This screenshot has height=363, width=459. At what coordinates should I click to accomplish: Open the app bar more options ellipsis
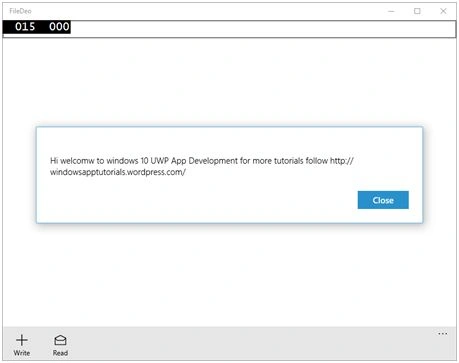coord(443,334)
